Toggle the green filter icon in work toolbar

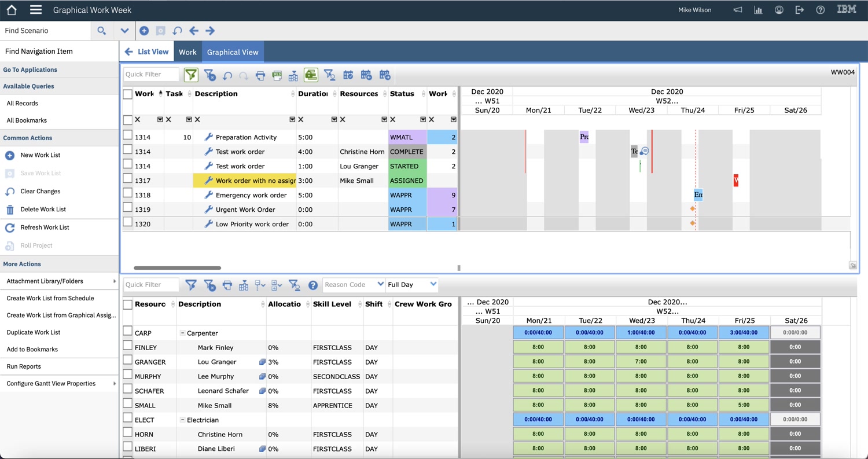tap(191, 75)
